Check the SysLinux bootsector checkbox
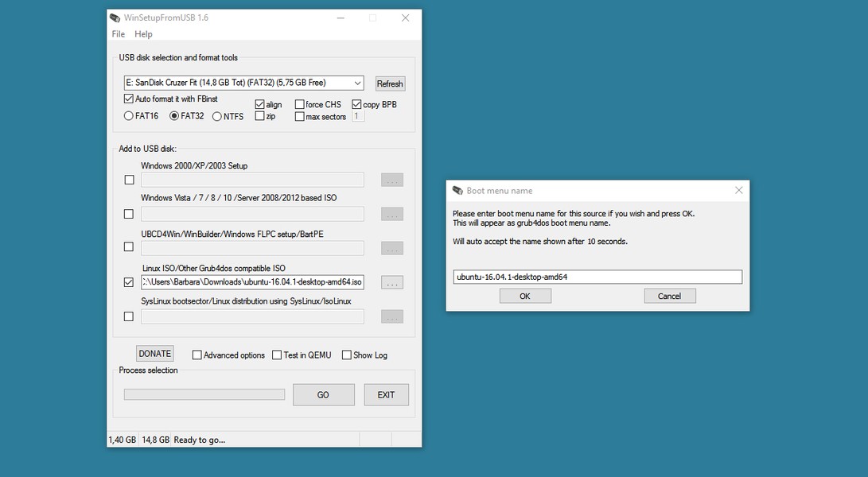Viewport: 868px width, 477px height. (129, 316)
